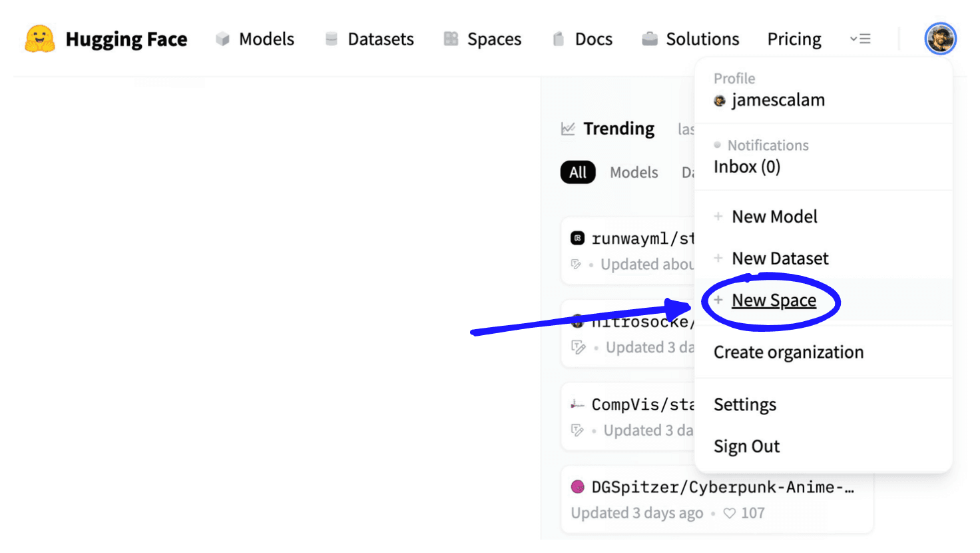The height and width of the screenshot is (553, 980).
Task: Click the heart icon beside 107
Action: (x=730, y=513)
